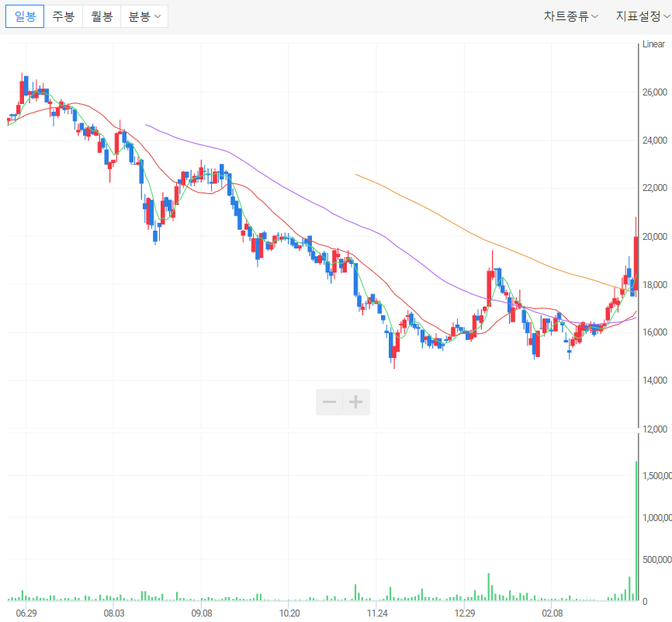Image resolution: width=672 pixels, height=622 pixels.
Task: Click the 20,000 price axis label
Action: 655,236
